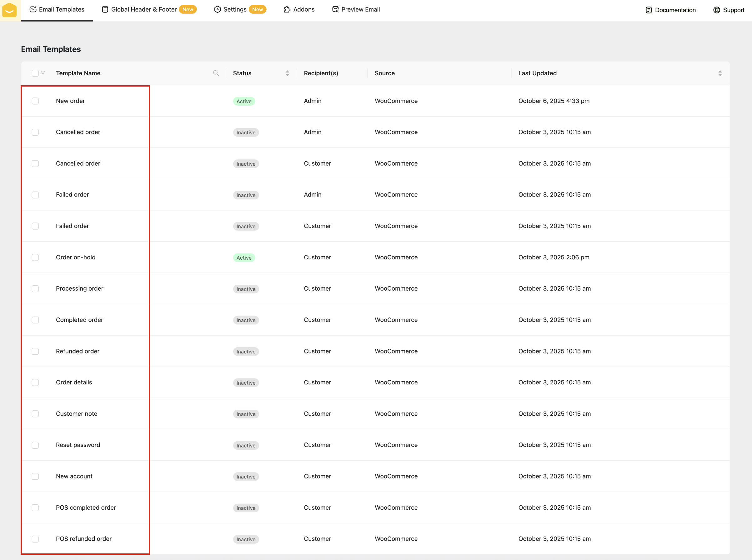Switch to the Settings tab
752x560 pixels.
[235, 9]
